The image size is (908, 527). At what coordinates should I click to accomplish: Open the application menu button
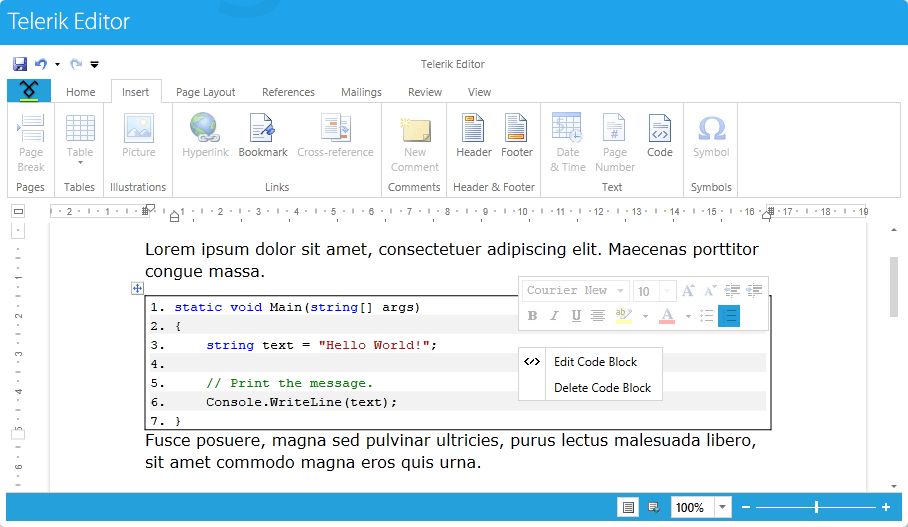(x=29, y=91)
